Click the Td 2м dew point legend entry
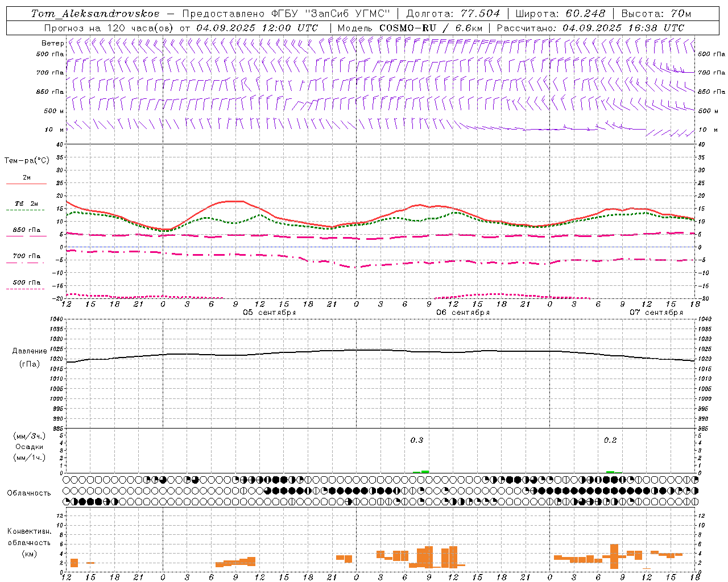The image size is (728, 582). 26,203
